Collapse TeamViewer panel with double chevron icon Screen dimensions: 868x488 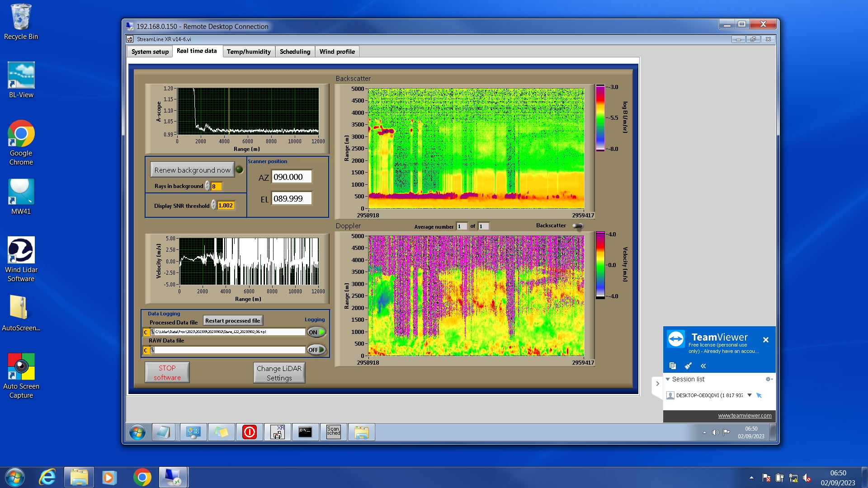click(x=703, y=366)
